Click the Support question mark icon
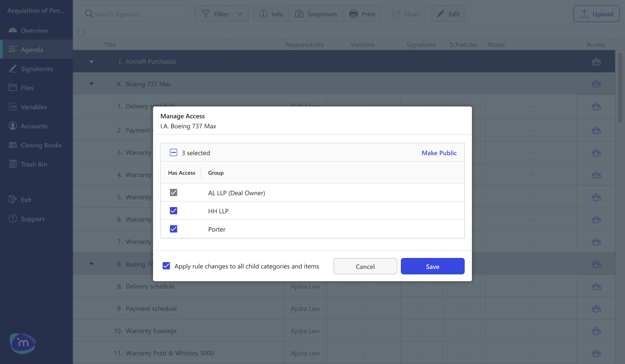This screenshot has height=364, width=625. 13,219
